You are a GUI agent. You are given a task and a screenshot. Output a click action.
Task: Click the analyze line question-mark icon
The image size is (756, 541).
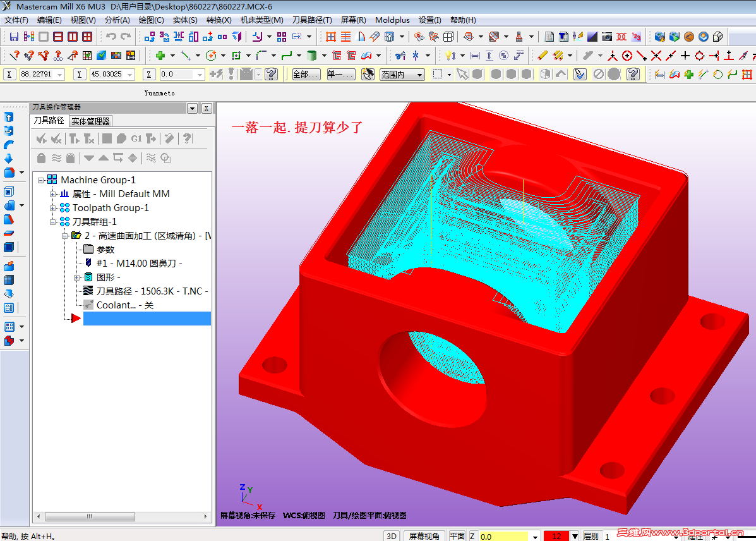(x=14, y=56)
